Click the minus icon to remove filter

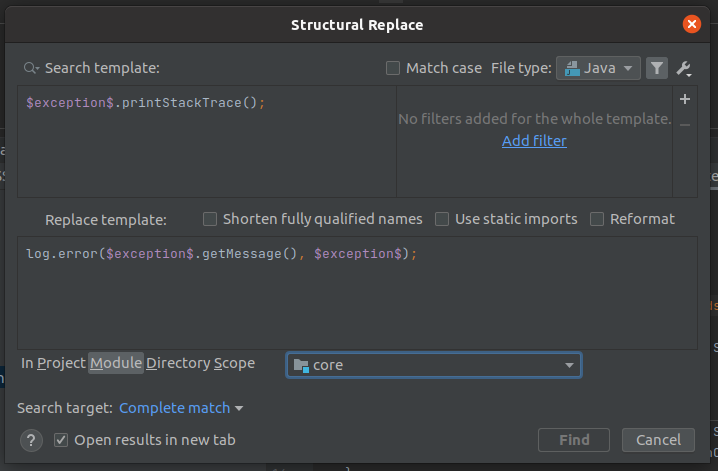tap(684, 124)
